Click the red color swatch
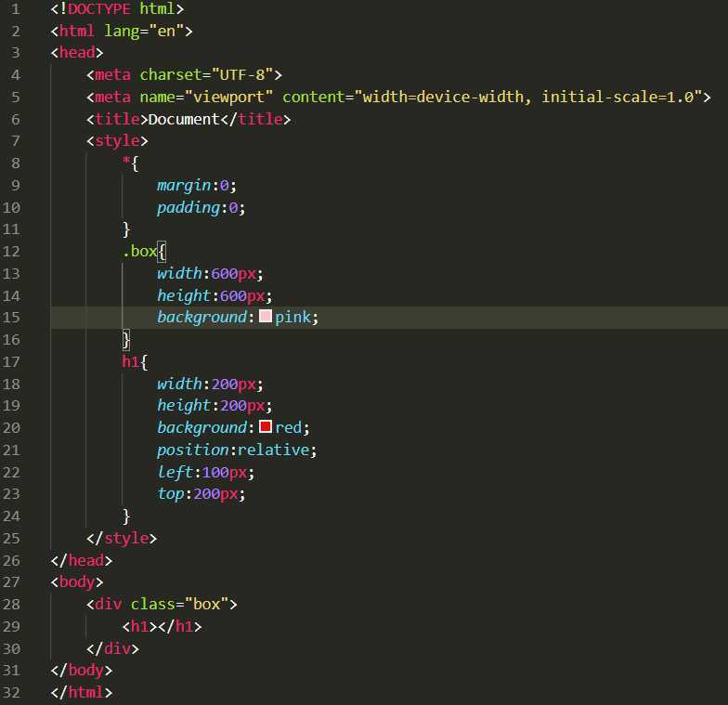This screenshot has height=705, width=728. (x=266, y=427)
